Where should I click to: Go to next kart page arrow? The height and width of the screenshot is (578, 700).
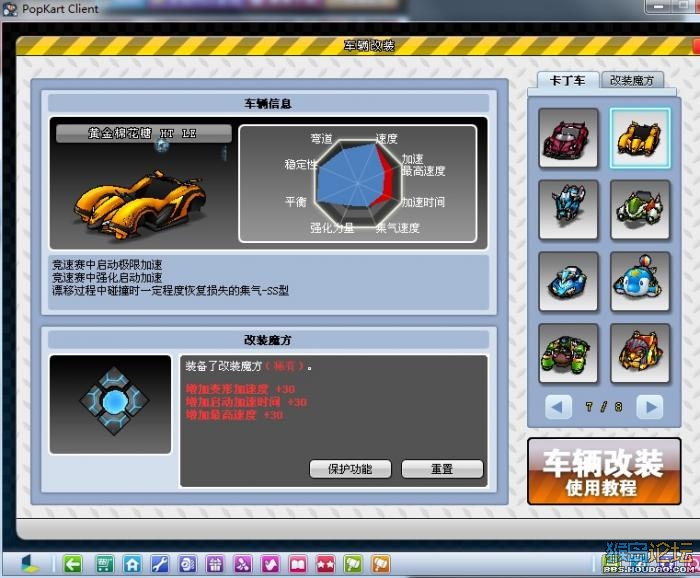pyautogui.click(x=650, y=407)
